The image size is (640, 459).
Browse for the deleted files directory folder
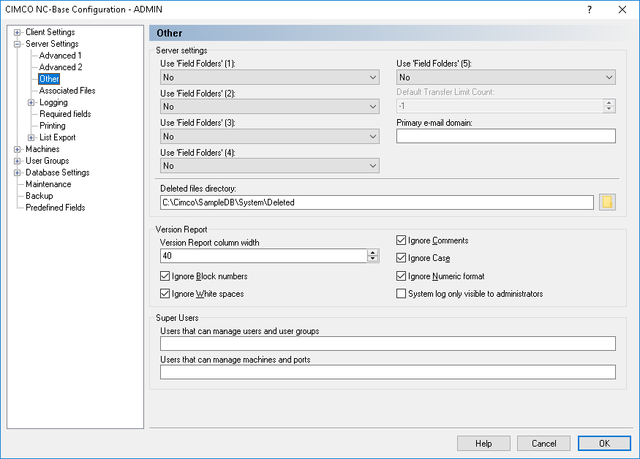(607, 202)
